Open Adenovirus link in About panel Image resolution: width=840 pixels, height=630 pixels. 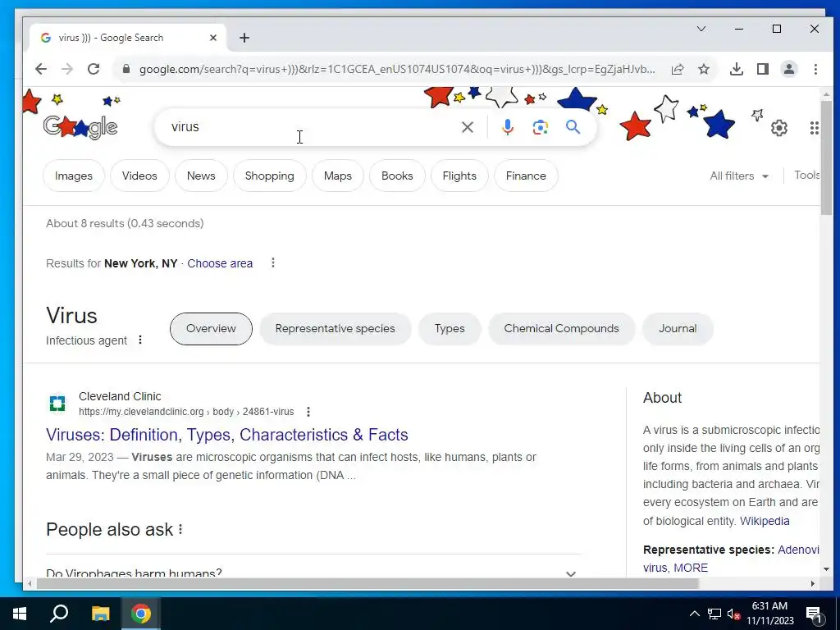[x=798, y=550]
